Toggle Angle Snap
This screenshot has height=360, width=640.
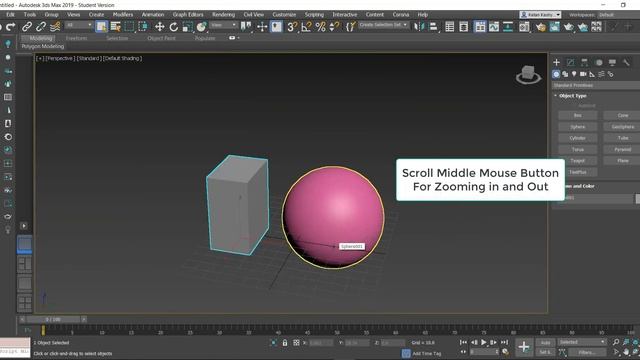(x=306, y=27)
